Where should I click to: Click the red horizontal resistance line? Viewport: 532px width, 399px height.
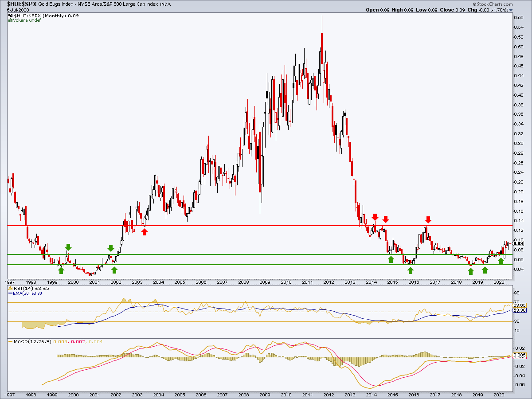click(x=259, y=226)
